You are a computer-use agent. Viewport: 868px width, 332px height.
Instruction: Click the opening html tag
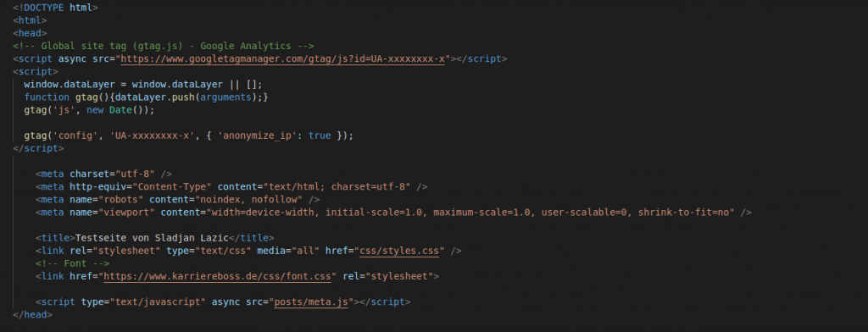[30, 20]
